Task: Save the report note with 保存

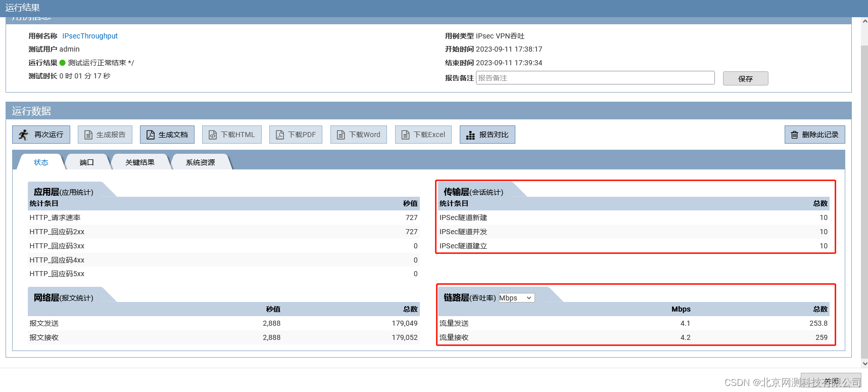Action: click(x=746, y=78)
